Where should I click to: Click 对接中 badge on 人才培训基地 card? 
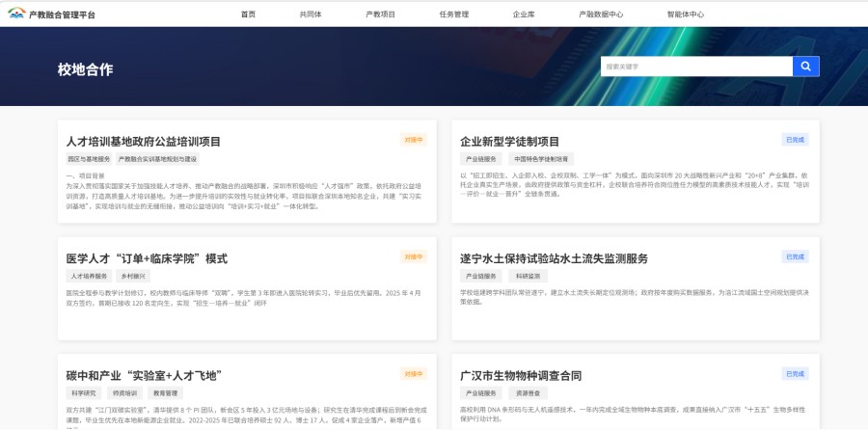click(414, 140)
